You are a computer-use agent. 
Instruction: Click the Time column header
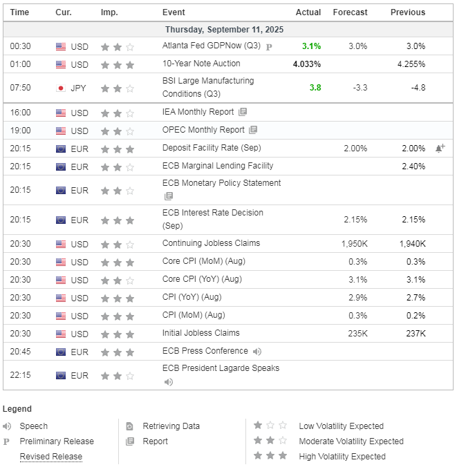pos(19,12)
